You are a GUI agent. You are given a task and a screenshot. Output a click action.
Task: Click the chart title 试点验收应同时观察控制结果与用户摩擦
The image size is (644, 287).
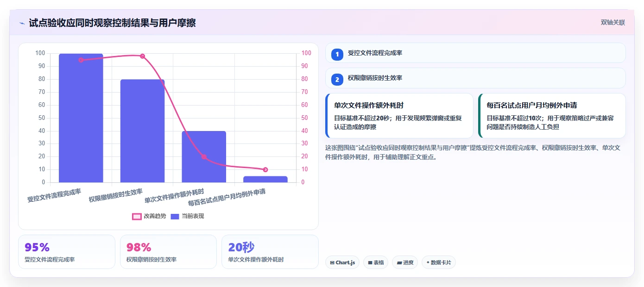pos(112,23)
